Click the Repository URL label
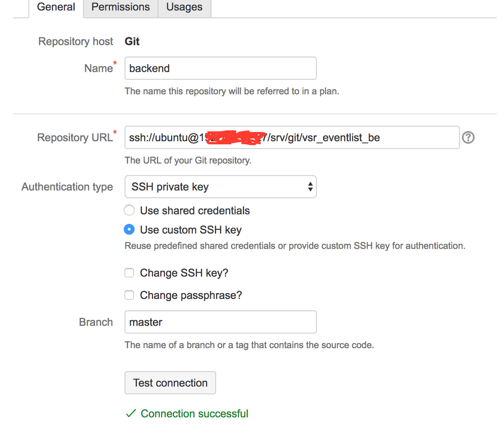The image size is (504, 434). tap(75, 138)
